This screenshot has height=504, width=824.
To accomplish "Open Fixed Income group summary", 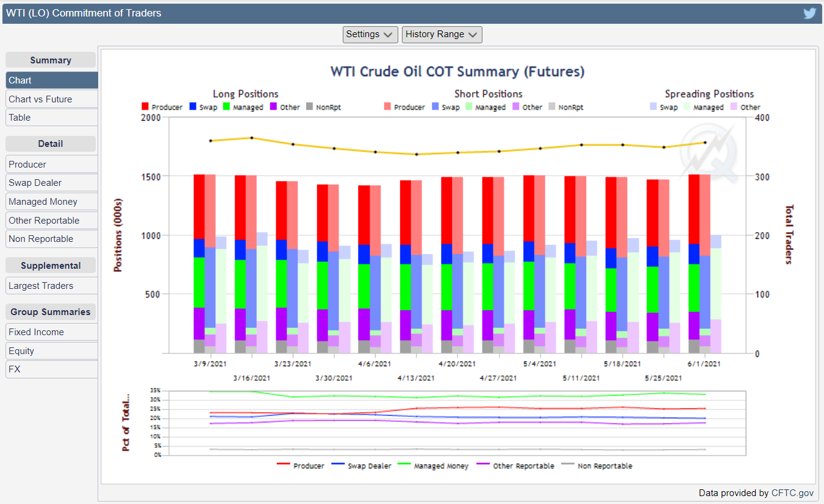I will point(52,332).
